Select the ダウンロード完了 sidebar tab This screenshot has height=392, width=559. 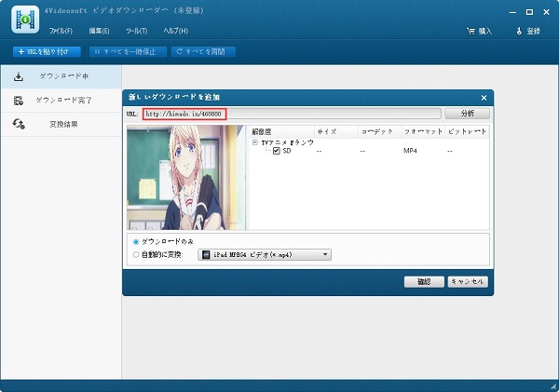61,101
